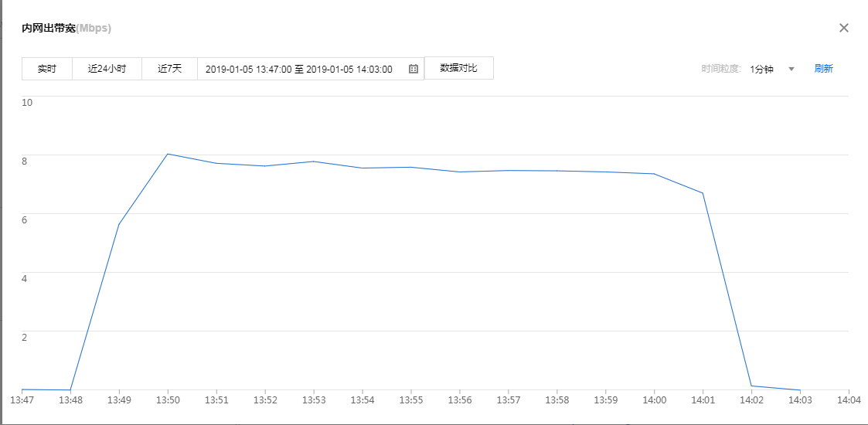Screen dimensions: 868x425
Task: Expand the time granularity dropdown arrow
Action: (x=791, y=69)
